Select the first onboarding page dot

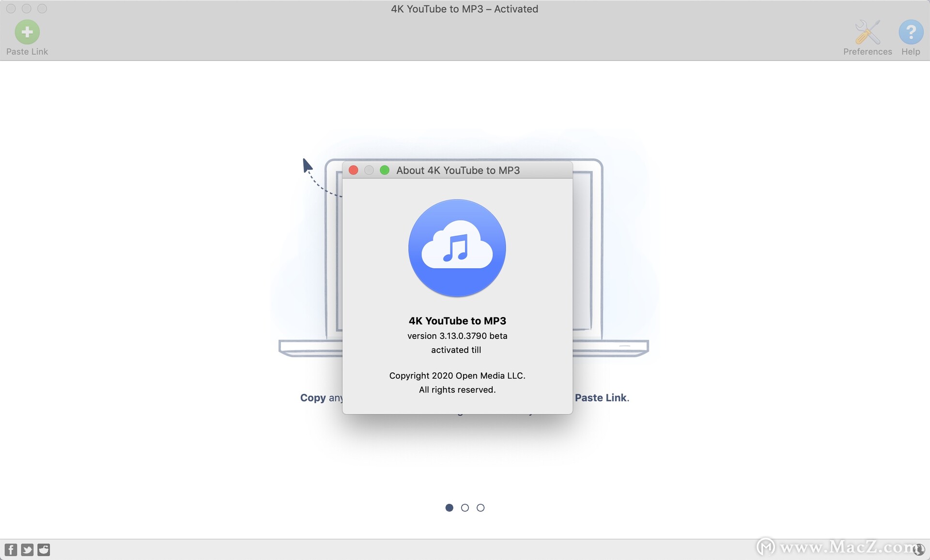(x=449, y=508)
